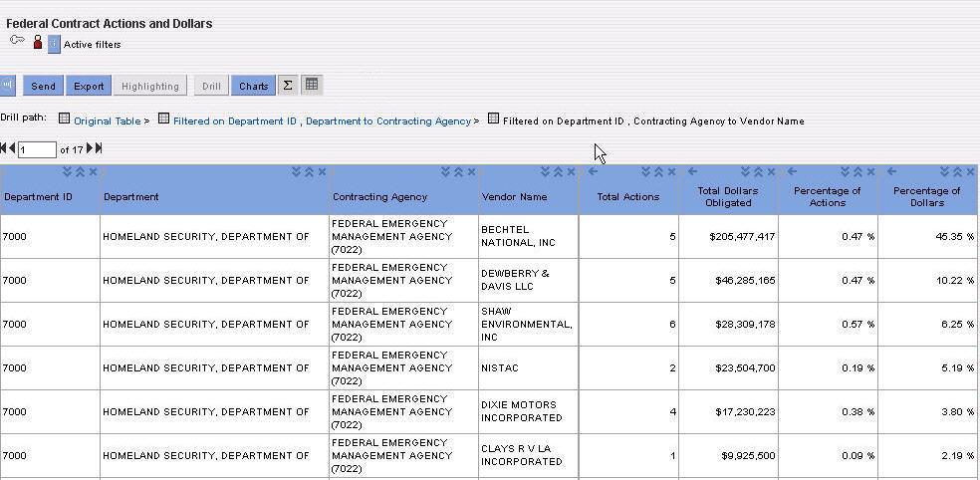Remove the Vendor Name column

tap(571, 172)
